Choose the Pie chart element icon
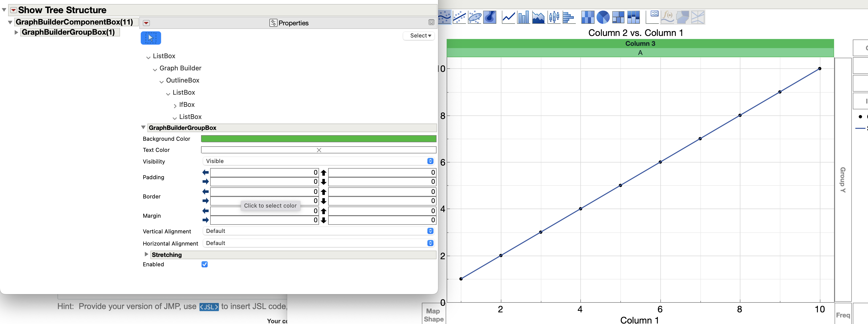 click(x=603, y=17)
